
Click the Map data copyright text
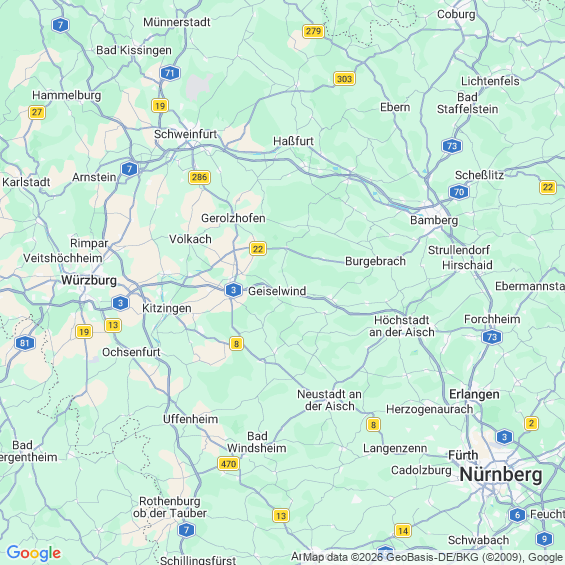[x=433, y=557]
